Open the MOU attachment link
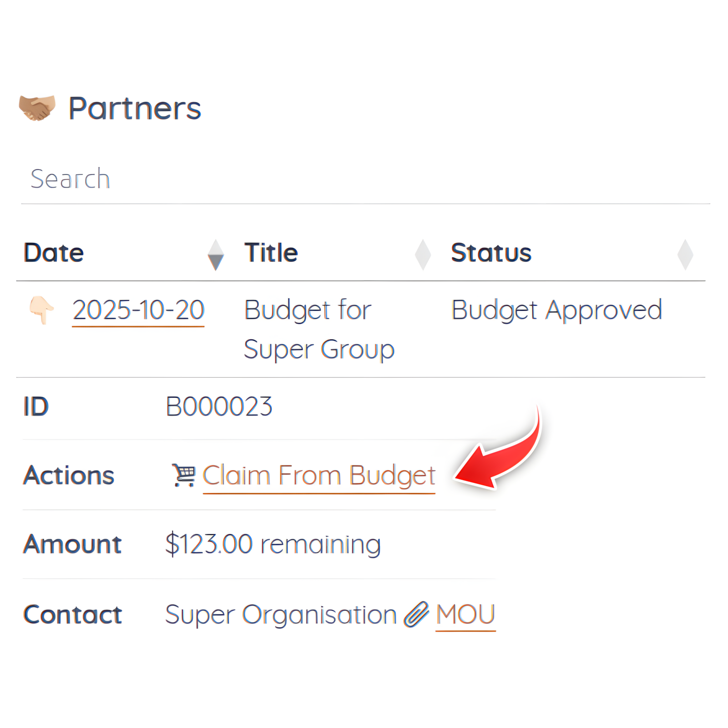 pos(465,614)
